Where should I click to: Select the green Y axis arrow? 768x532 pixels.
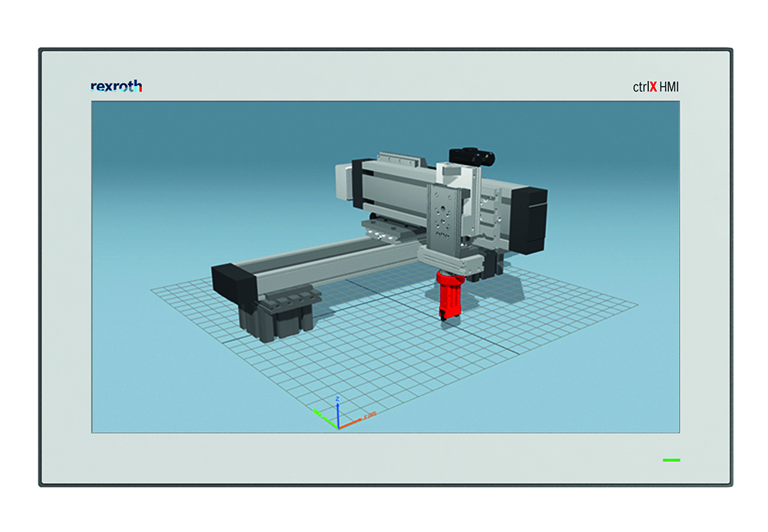325,418
